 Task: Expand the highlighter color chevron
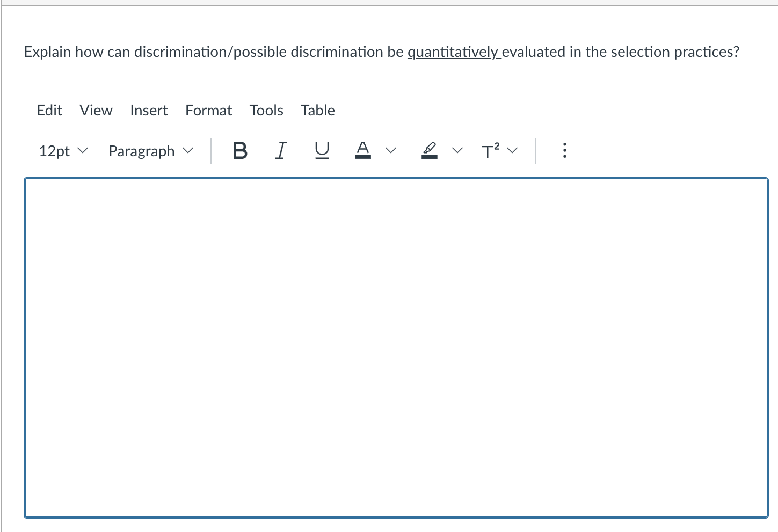[456, 151]
